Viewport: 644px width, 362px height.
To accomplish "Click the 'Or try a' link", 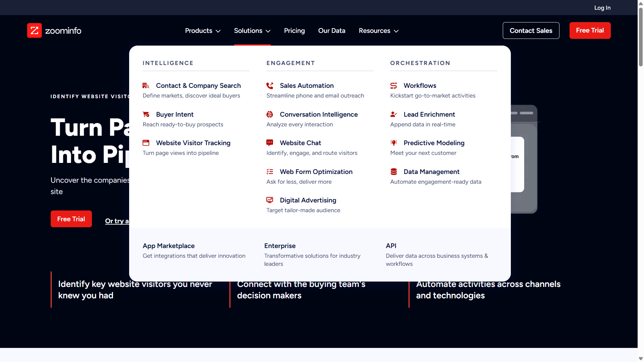I will 117,221.
